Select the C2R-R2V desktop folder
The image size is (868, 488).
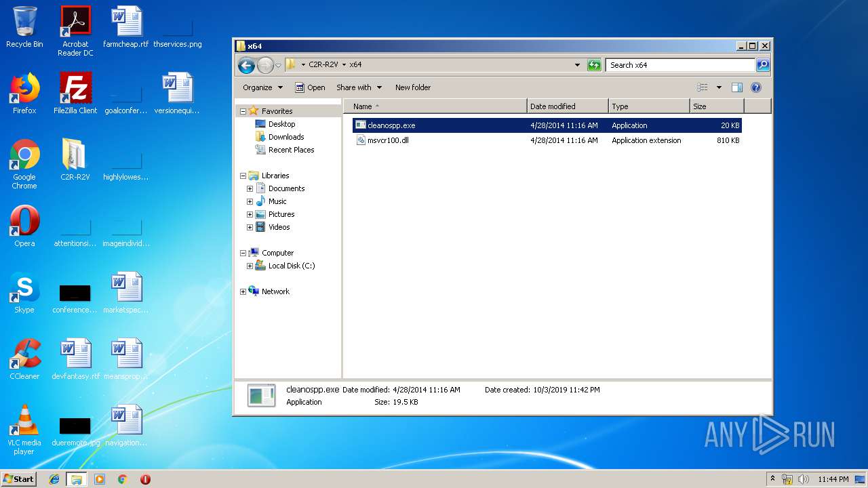click(x=75, y=159)
